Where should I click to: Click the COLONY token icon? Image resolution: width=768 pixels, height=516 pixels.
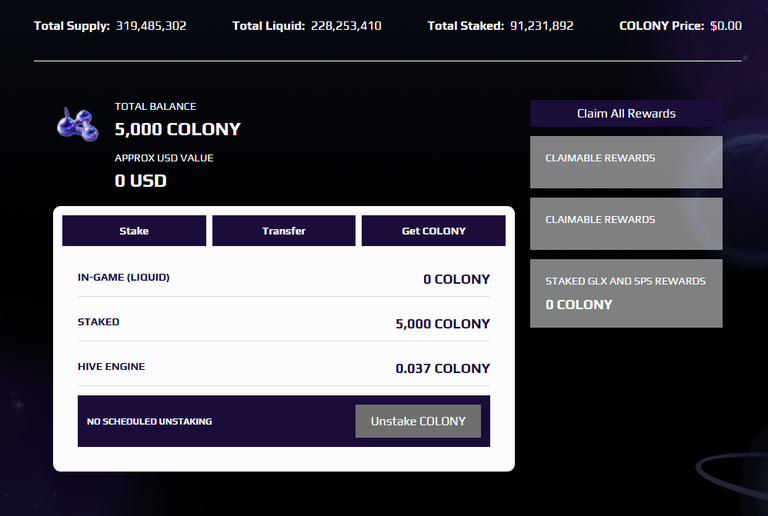(x=77, y=124)
